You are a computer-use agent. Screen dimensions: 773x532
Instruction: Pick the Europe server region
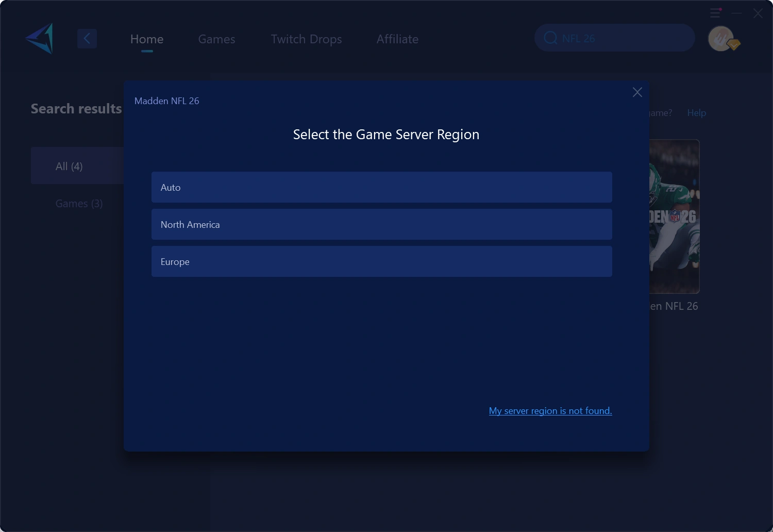pyautogui.click(x=381, y=261)
